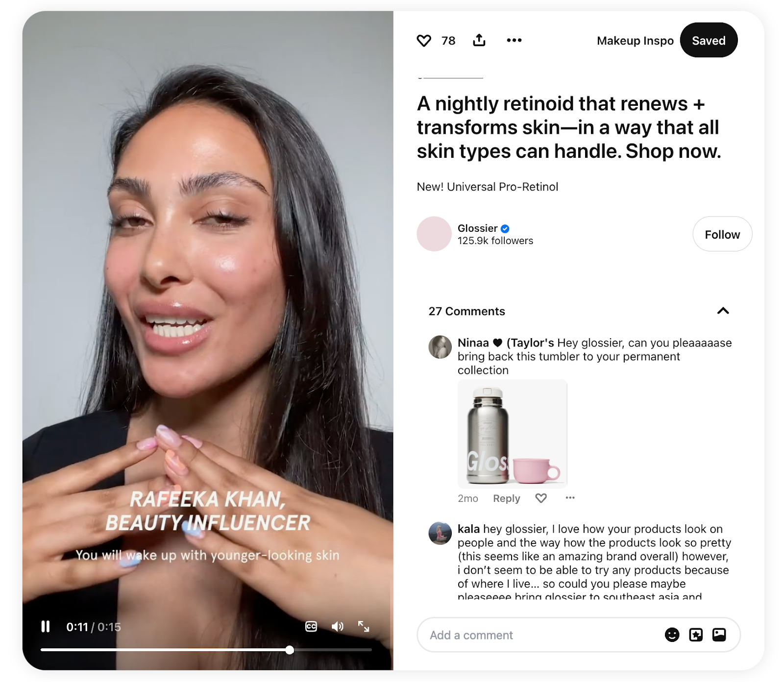Seek on the video progress bar
Image resolution: width=784 pixels, height=689 pixels.
[206, 650]
